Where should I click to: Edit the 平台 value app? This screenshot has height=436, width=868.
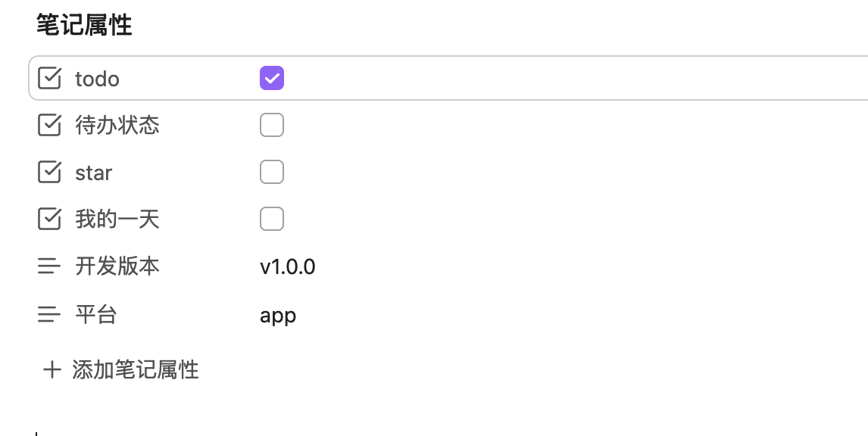click(x=278, y=315)
